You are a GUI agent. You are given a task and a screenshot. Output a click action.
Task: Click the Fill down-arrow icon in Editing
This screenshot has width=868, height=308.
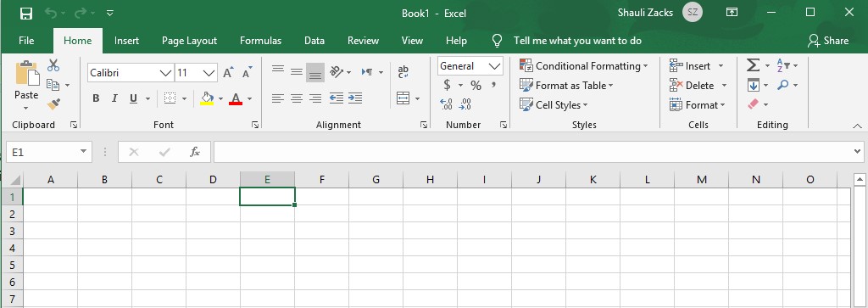tap(753, 85)
